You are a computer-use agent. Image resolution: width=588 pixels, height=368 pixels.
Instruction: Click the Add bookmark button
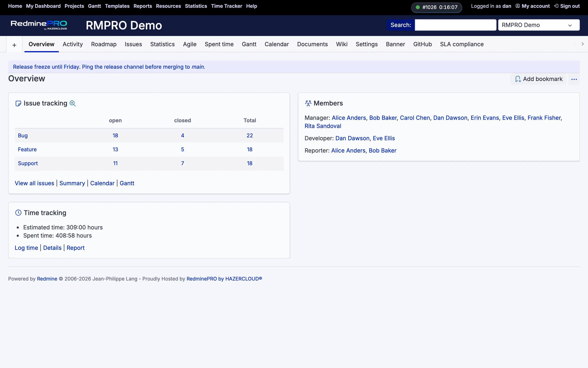pos(539,79)
